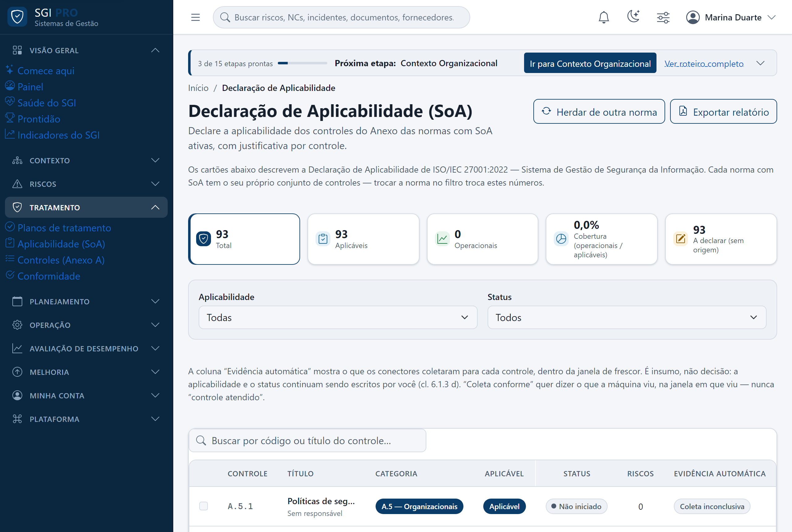792x532 pixels.
Task: Click the Riscos warning triangle icon
Action: pyautogui.click(x=17, y=184)
